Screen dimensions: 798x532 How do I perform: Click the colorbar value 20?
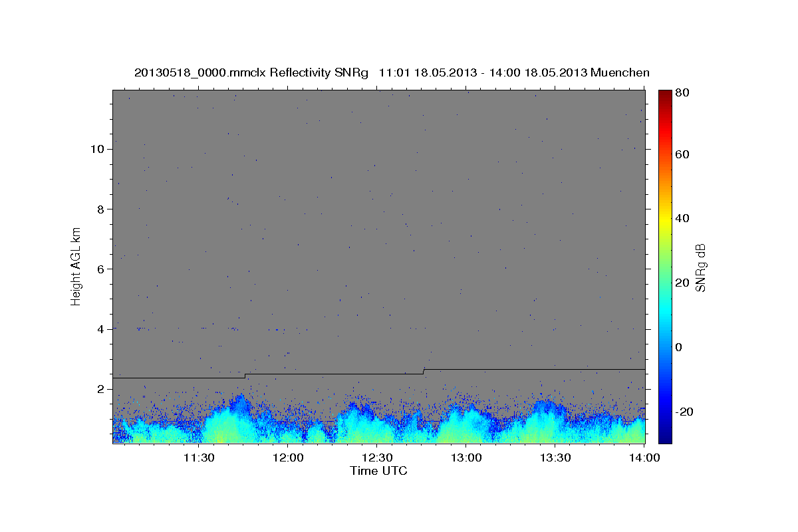[x=682, y=283]
